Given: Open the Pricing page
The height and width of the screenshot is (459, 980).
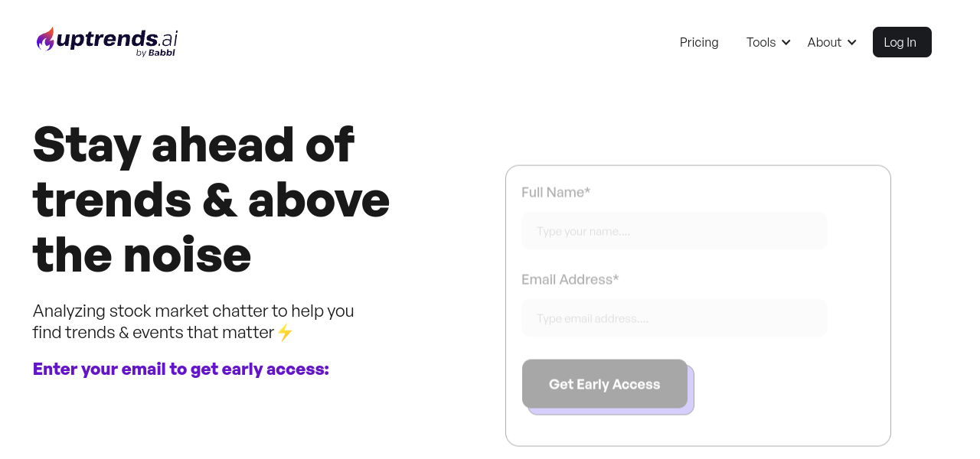Looking at the screenshot, I should pos(699,42).
